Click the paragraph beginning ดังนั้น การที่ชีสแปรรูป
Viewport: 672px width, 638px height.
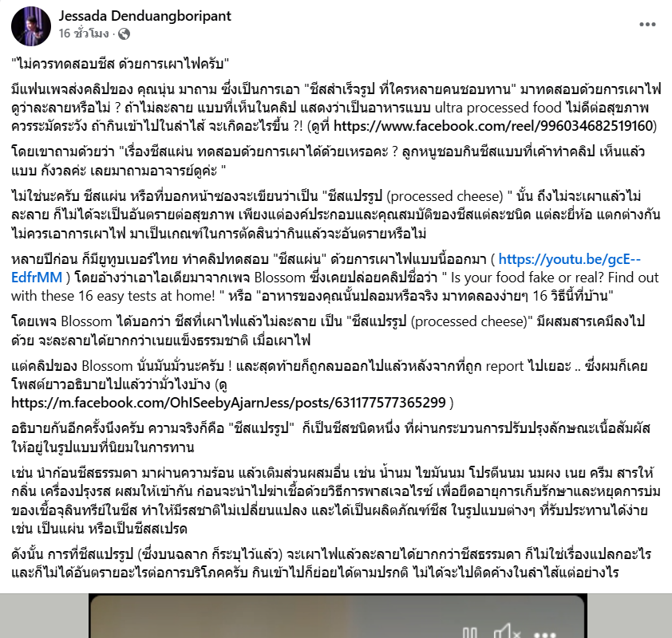point(331,563)
